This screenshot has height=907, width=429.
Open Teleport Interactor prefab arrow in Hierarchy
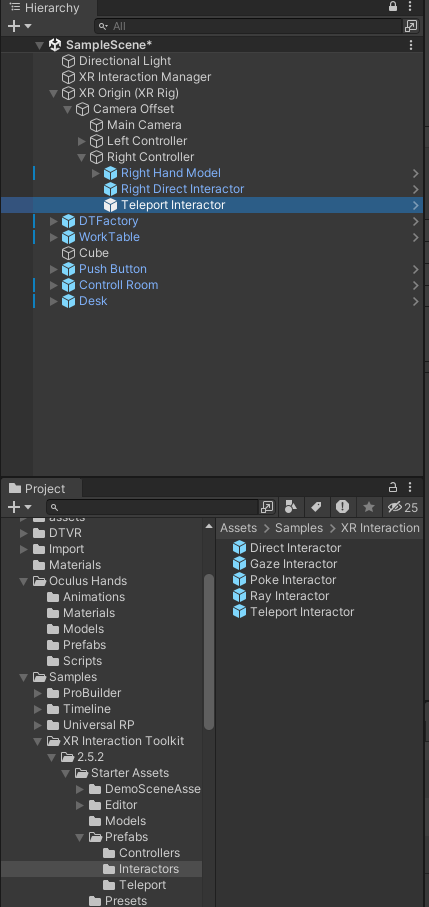click(x=416, y=205)
